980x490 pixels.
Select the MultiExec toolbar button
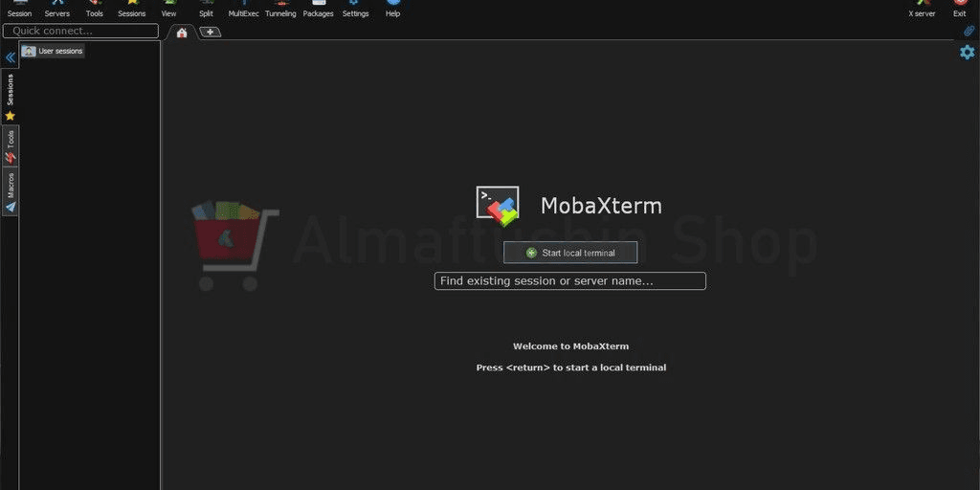[244, 9]
